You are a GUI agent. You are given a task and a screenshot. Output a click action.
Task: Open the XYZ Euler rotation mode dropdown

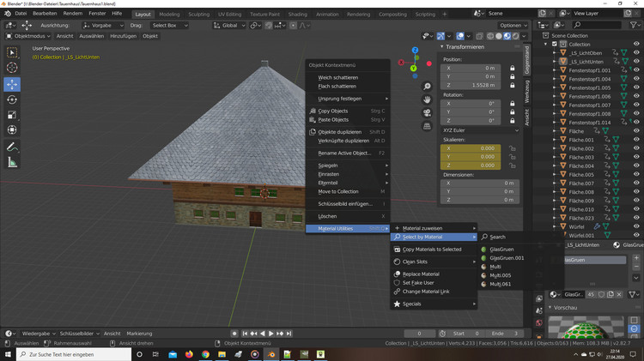[480, 130]
